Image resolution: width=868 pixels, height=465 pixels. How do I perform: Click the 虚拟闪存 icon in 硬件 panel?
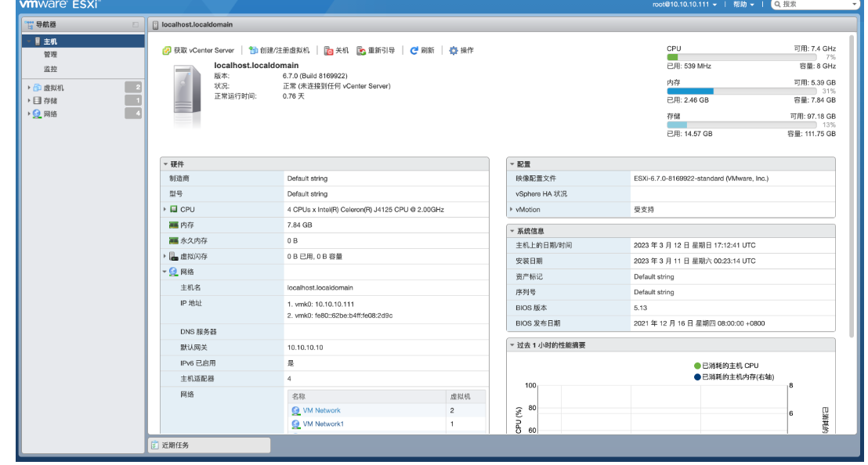pos(174,257)
